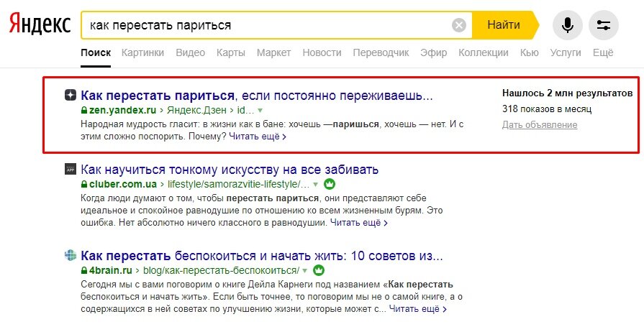The width and height of the screenshot is (644, 327).
Task: Click the Yandex logo
Action: point(40,25)
